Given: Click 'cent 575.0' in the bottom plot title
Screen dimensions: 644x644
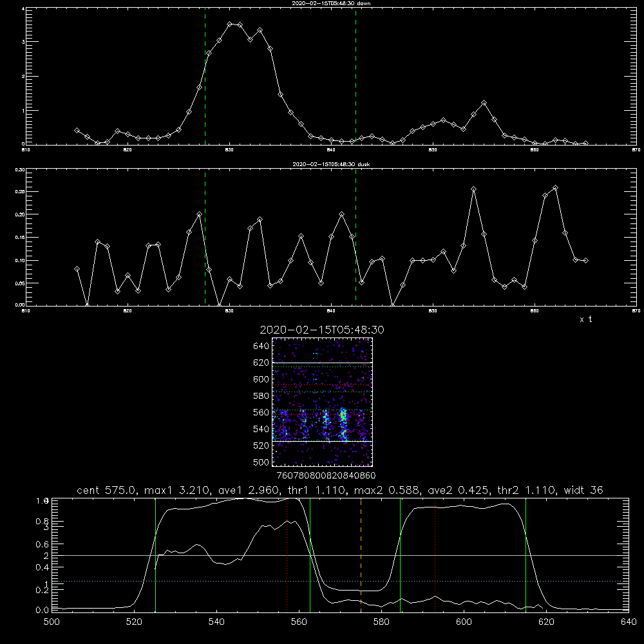Looking at the screenshot, I should tap(106, 490).
